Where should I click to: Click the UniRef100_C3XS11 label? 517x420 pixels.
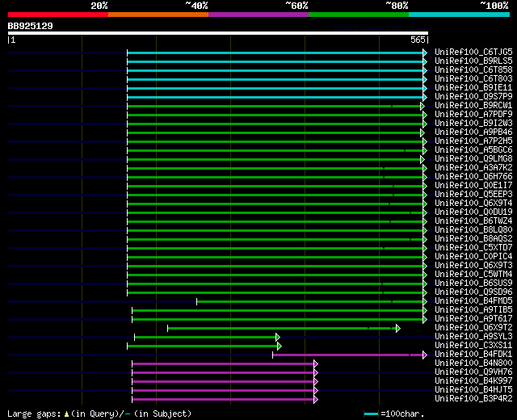pos(473,346)
